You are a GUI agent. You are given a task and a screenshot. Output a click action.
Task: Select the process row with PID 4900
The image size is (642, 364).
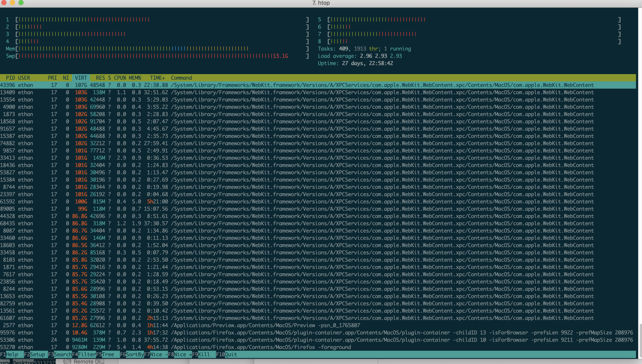click(318, 107)
